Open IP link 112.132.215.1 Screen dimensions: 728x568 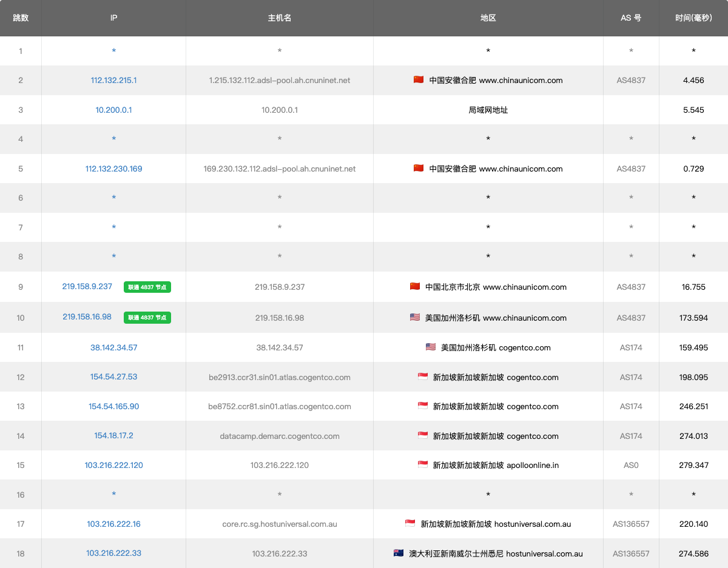[114, 80]
